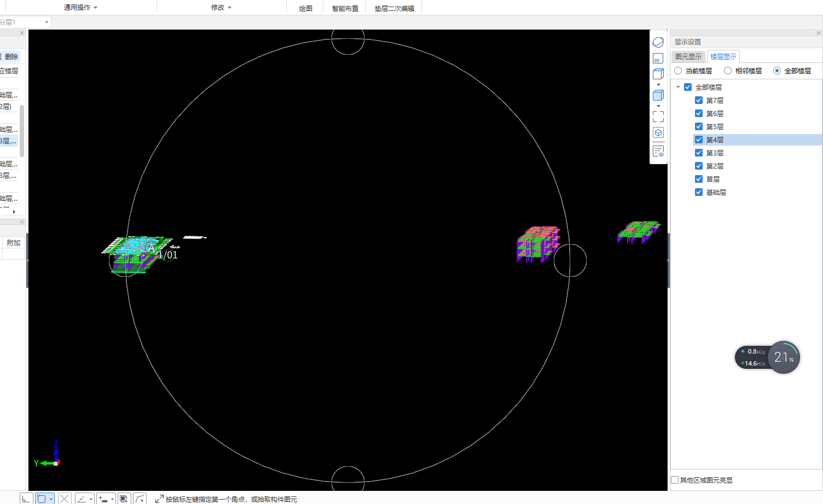Click the rightmost green building model
This screenshot has width=823, height=504.
tap(639, 231)
